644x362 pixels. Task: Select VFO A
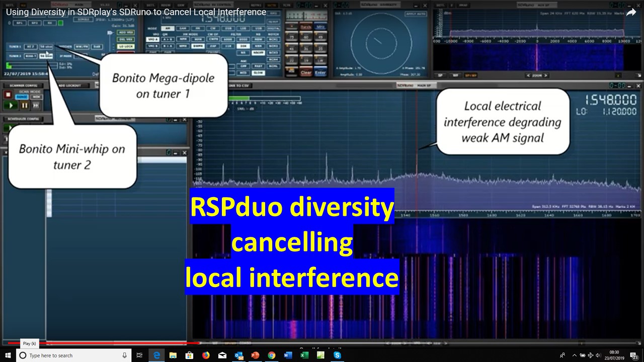pos(152,39)
